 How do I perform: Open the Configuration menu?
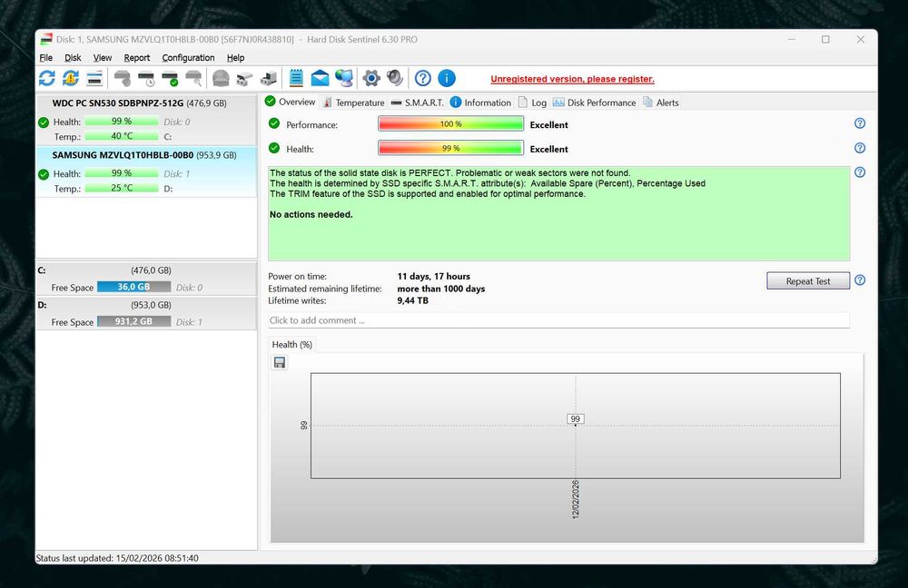tap(188, 58)
